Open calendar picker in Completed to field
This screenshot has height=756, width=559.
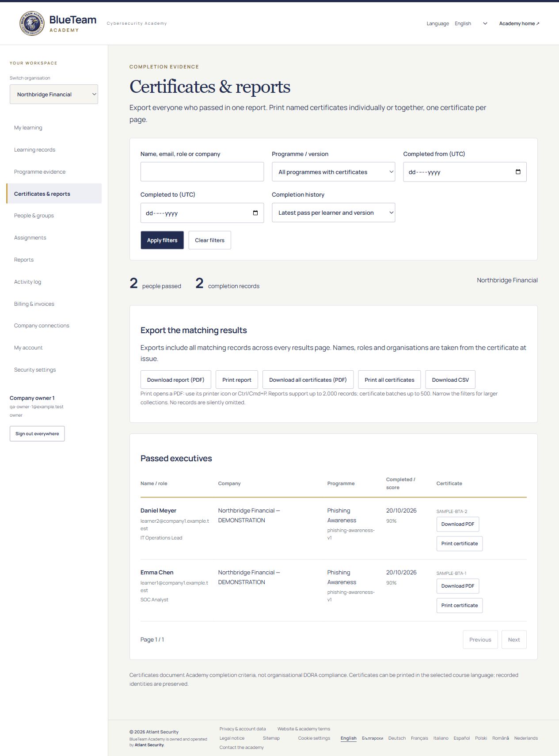pos(255,213)
